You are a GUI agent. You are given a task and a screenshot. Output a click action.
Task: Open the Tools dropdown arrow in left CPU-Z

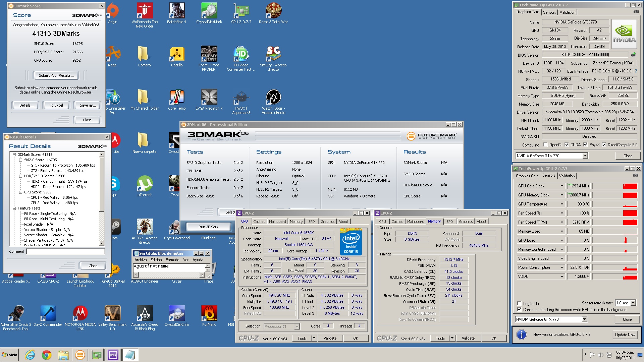[314, 338]
